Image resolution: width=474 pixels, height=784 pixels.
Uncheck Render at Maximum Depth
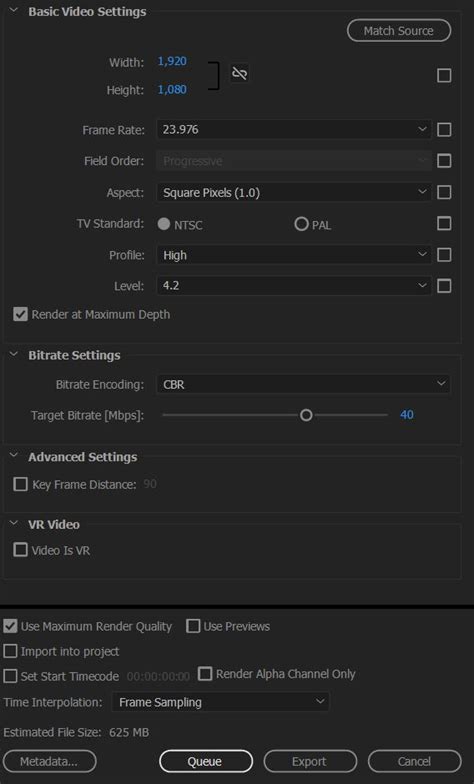[x=20, y=314]
